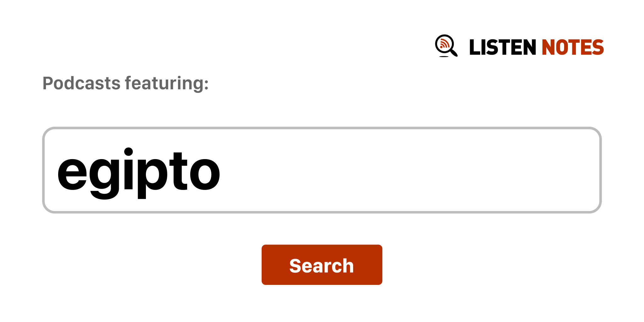Click the small shadow mark beneath the magnifier logo
This screenshot has width=644, height=322.
[444, 57]
